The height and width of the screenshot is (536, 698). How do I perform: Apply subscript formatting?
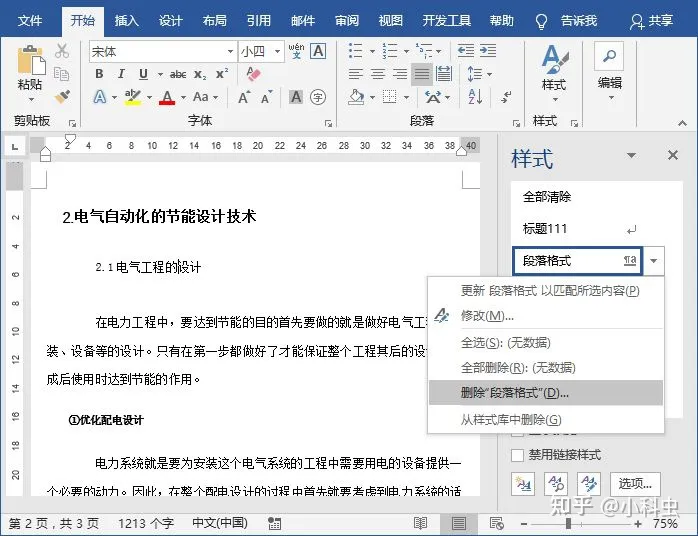[200, 74]
